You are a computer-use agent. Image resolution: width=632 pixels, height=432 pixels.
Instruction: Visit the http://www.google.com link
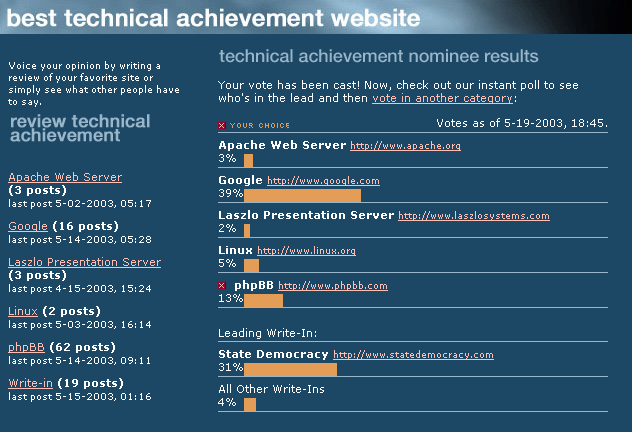[x=323, y=181]
